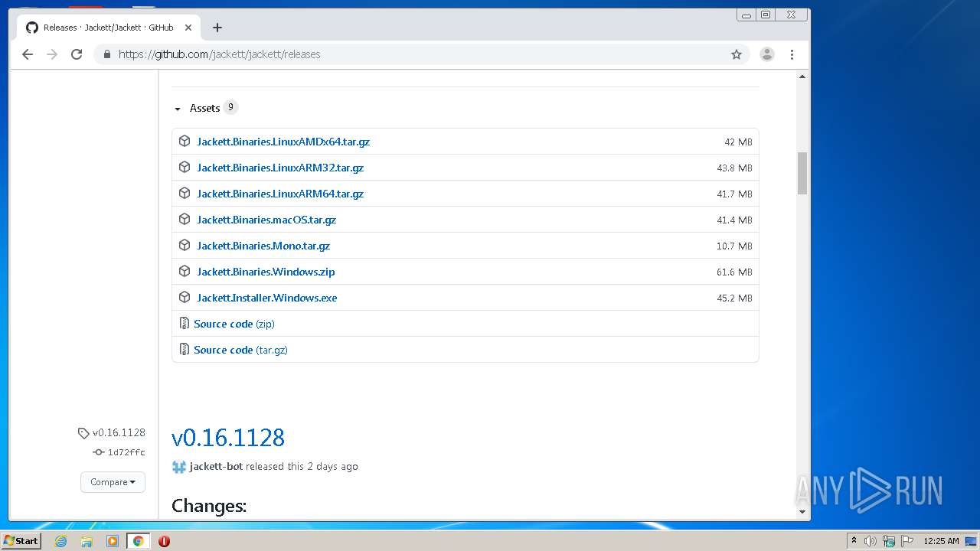The width and height of the screenshot is (980, 551).
Task: Click the package icon beside Mono.tar.gz
Action: point(185,246)
